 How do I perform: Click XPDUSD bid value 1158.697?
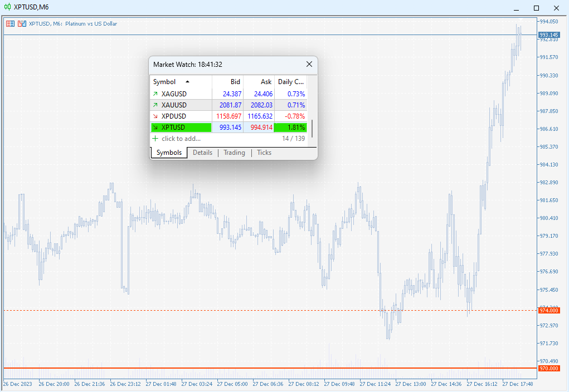[x=228, y=116]
